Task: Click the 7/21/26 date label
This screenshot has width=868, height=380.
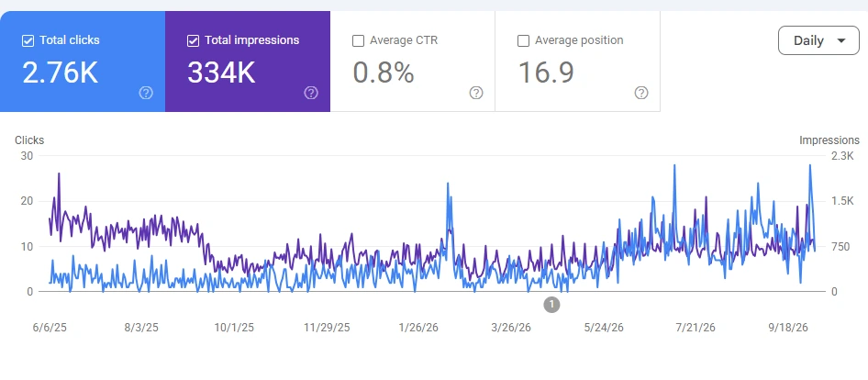Action: click(696, 328)
